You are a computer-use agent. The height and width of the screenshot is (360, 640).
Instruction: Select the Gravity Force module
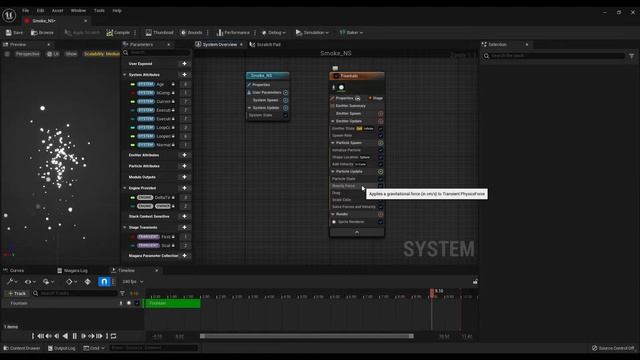pyautogui.click(x=343, y=186)
